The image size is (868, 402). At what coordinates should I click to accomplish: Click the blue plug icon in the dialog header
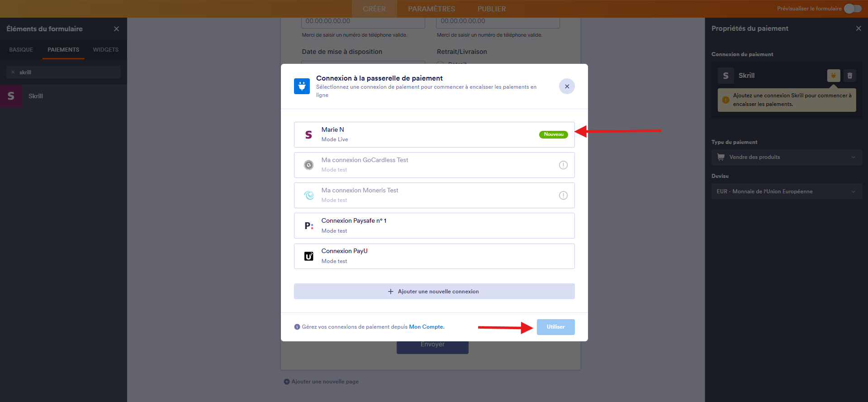(x=302, y=86)
